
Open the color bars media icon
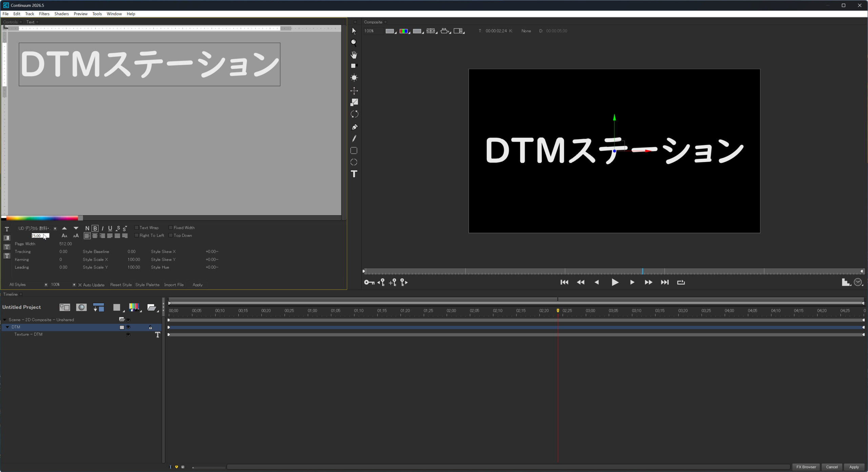tap(135, 307)
